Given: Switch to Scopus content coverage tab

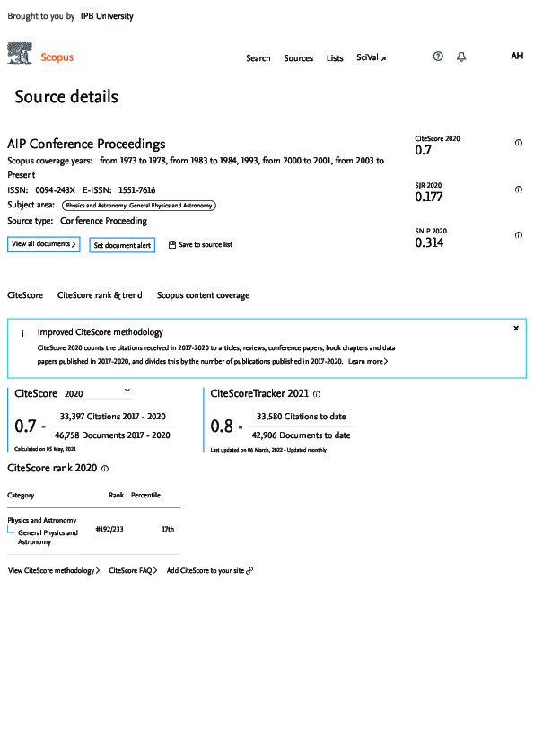Looking at the screenshot, I should pyautogui.click(x=203, y=295).
